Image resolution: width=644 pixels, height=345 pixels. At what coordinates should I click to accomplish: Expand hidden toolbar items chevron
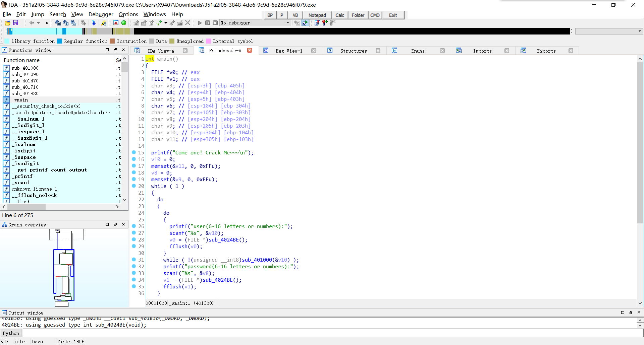(x=47, y=23)
